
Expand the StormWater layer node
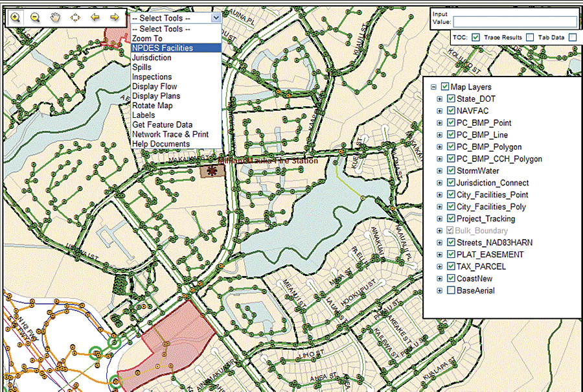point(439,170)
